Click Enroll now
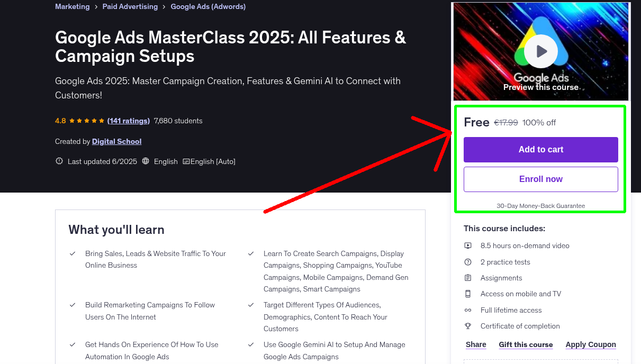 [x=540, y=179]
